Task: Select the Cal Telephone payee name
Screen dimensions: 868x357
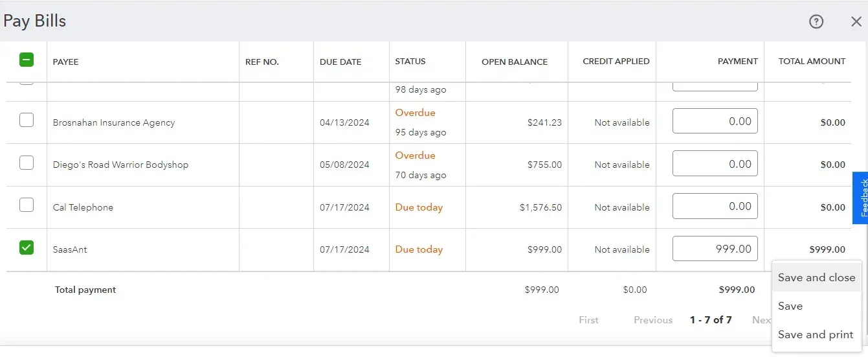Action: pyautogui.click(x=83, y=207)
